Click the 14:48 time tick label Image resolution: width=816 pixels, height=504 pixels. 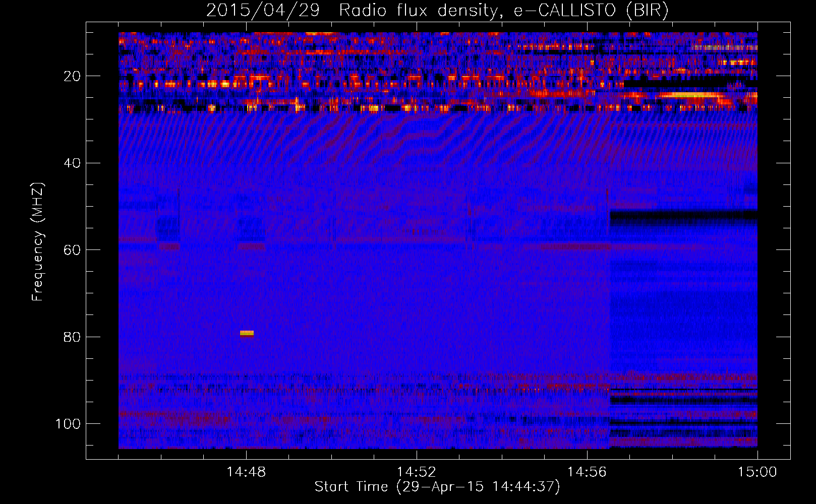[246, 472]
